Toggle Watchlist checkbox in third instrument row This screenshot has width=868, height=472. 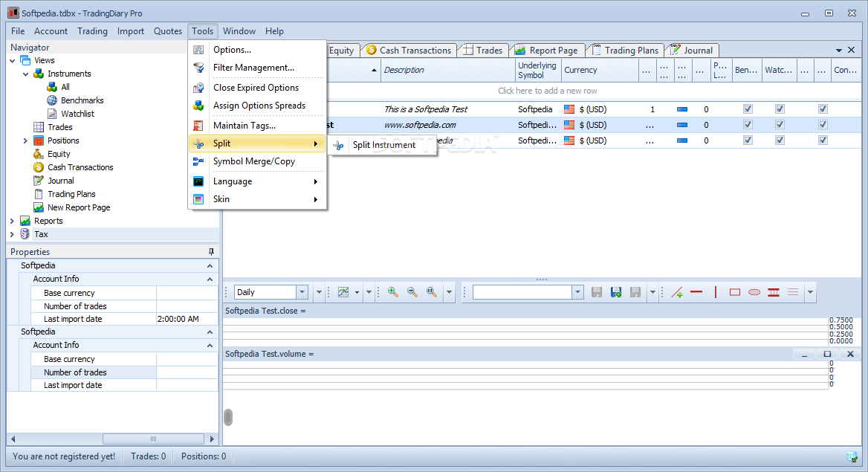tap(780, 140)
